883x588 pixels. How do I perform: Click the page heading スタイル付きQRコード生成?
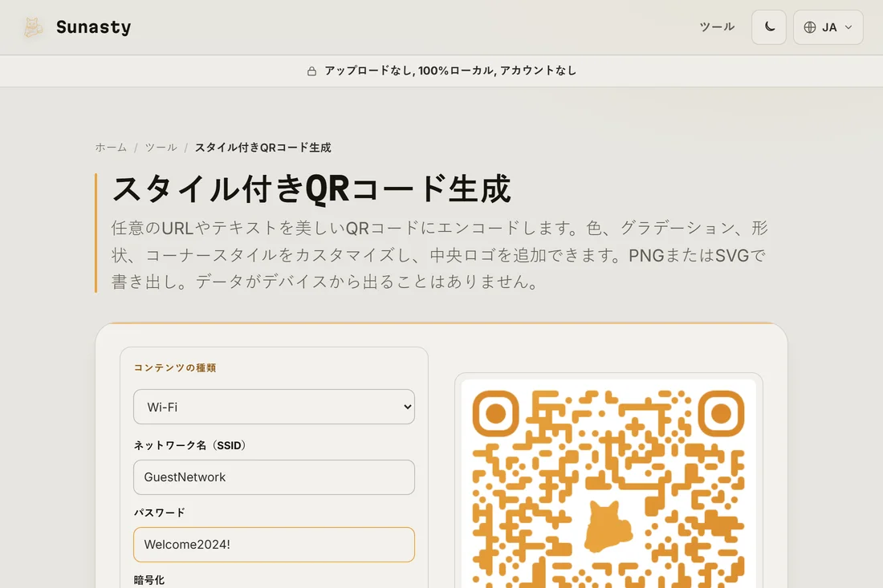(x=311, y=189)
